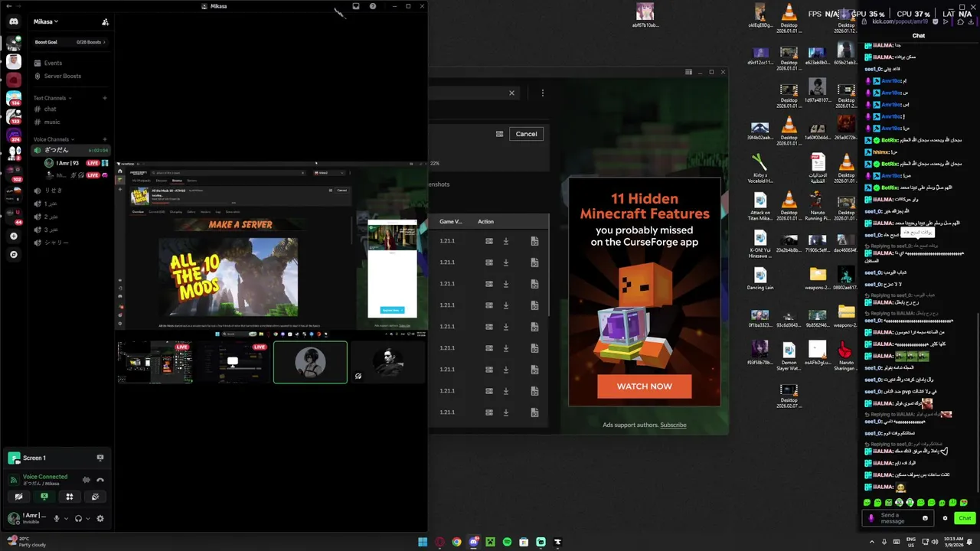Mute microphone in user panel

tap(56, 518)
